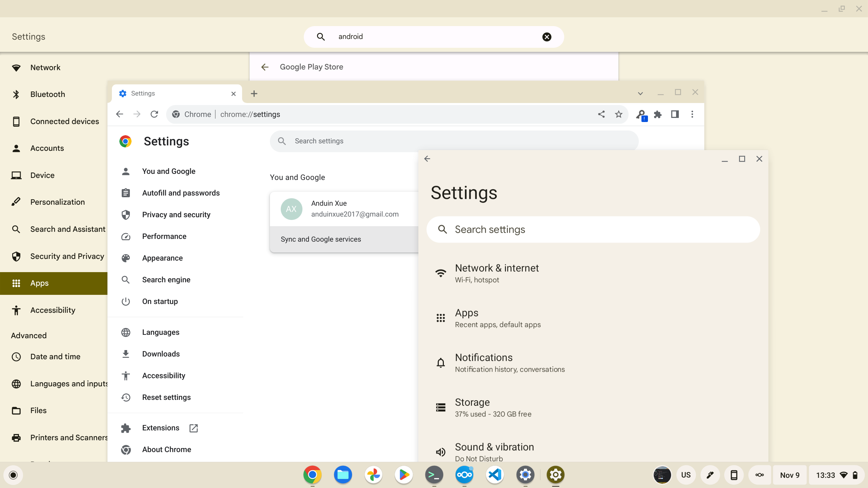Screen dimensions: 868x488
Task: Select Privacy and security in Chrome settings
Action: [176, 215]
